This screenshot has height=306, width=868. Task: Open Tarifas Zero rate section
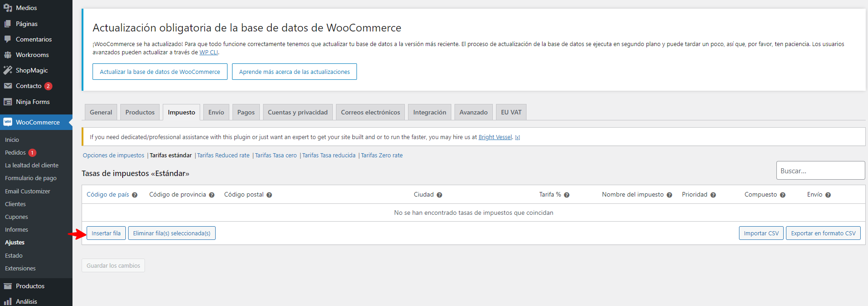382,156
